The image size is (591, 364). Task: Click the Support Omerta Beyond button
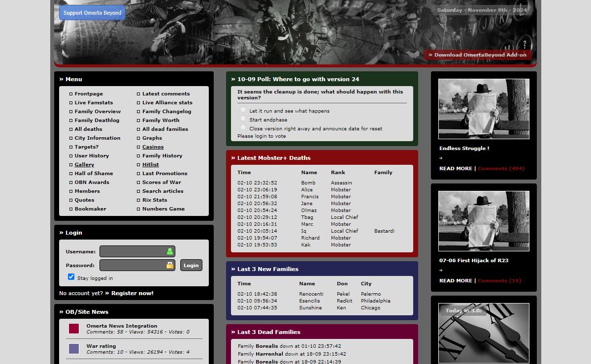pyautogui.click(x=92, y=13)
